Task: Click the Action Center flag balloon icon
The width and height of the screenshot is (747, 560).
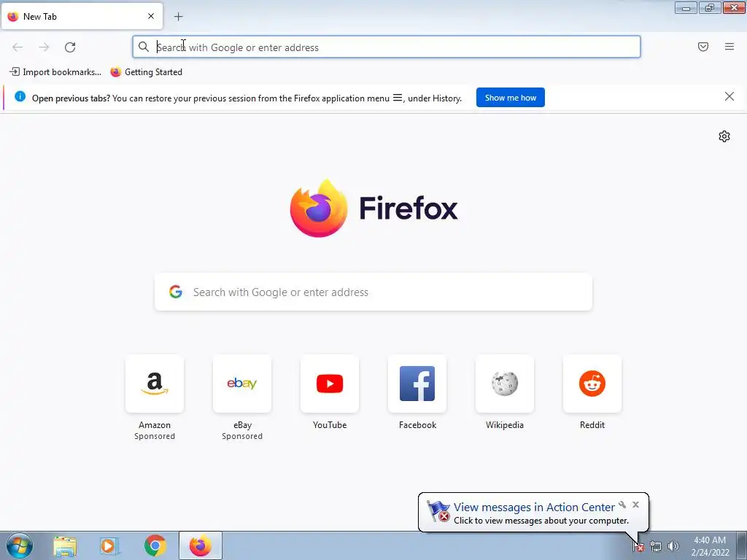Action: point(438,511)
